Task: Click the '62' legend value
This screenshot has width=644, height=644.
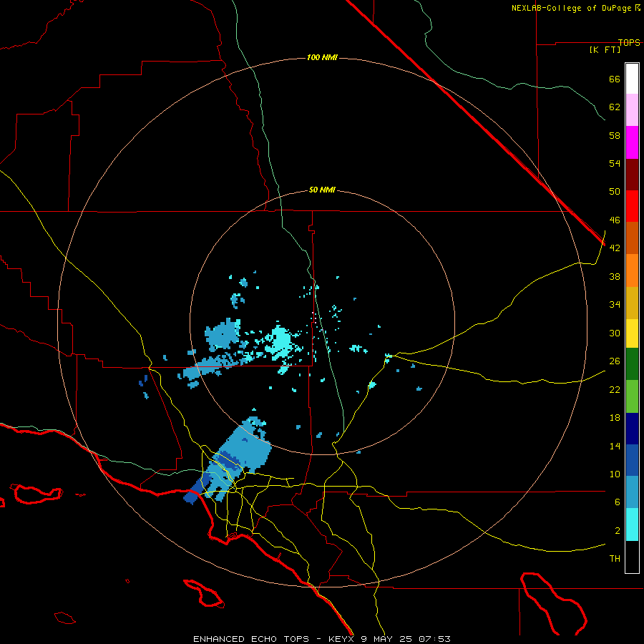Action: [615, 107]
